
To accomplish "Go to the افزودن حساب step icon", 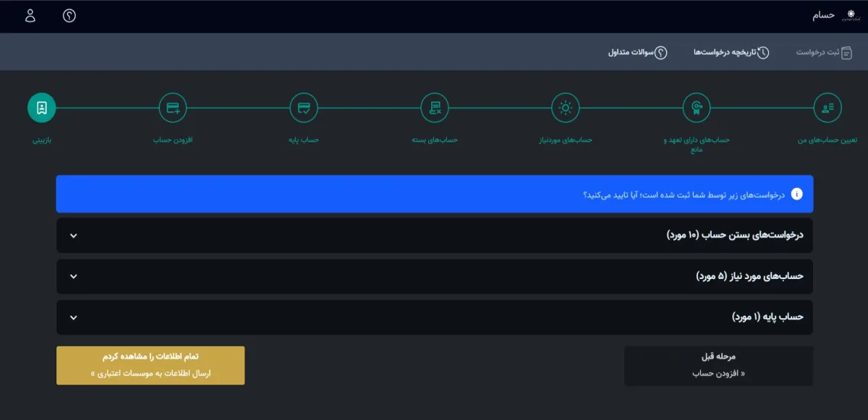I will pyautogui.click(x=173, y=108).
